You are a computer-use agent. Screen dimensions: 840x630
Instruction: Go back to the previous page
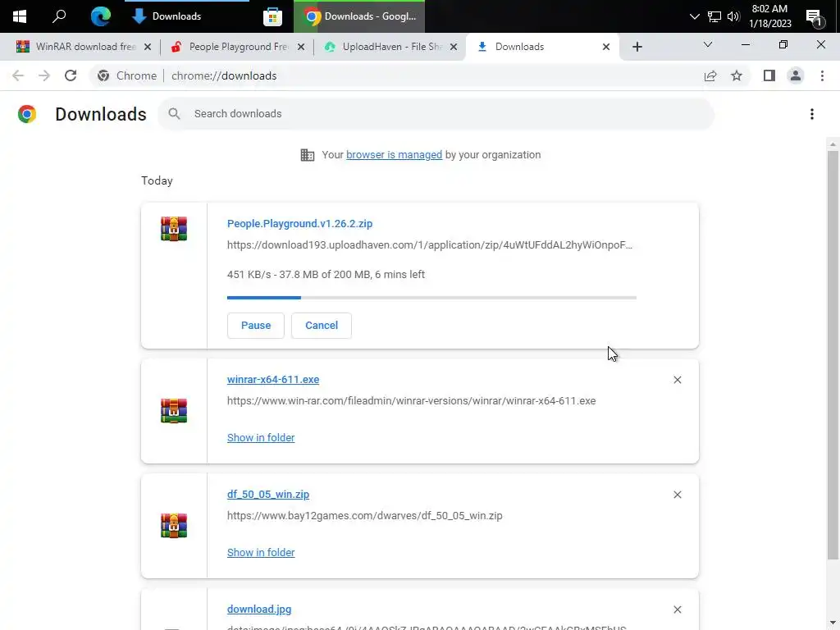18,75
